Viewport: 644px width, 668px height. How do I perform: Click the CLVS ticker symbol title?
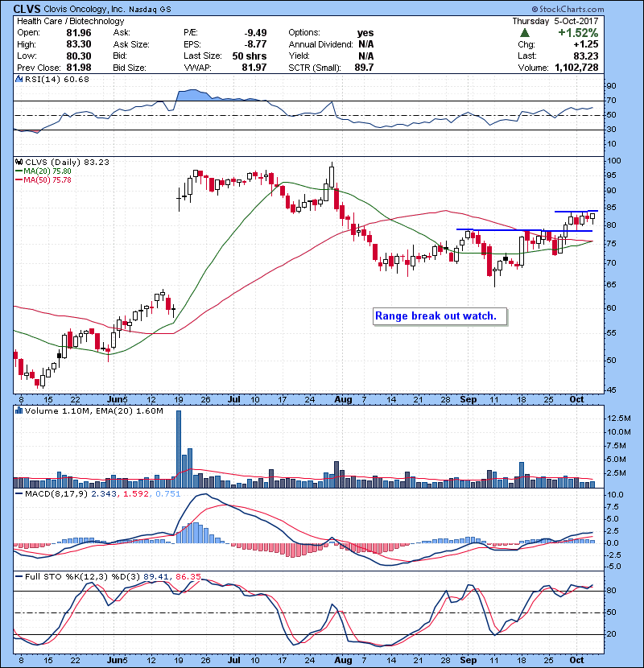[x=27, y=9]
